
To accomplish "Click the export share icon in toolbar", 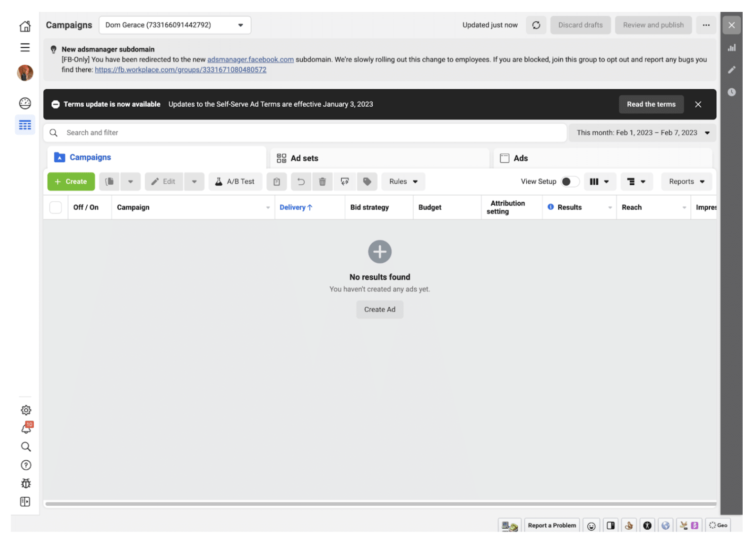I will click(x=345, y=181).
